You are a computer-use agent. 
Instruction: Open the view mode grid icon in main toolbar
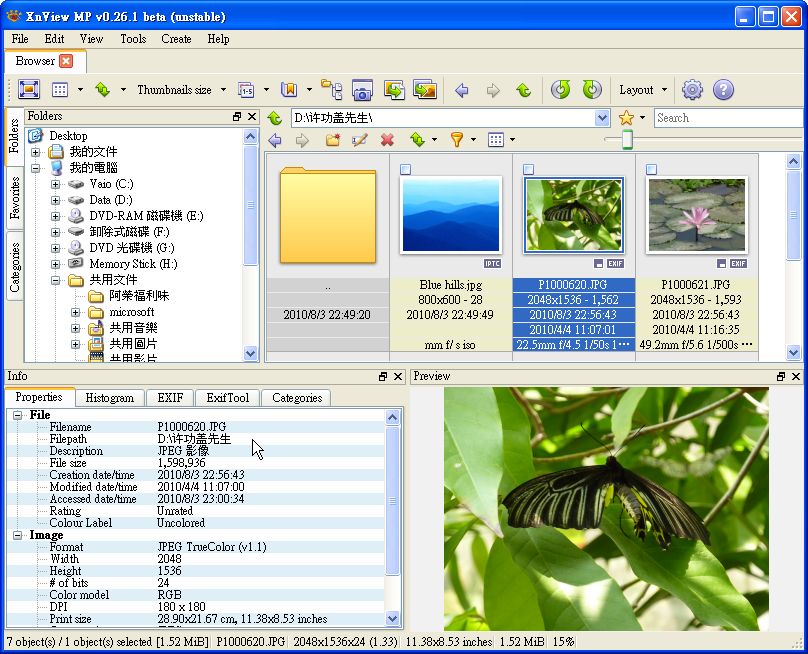(x=60, y=90)
